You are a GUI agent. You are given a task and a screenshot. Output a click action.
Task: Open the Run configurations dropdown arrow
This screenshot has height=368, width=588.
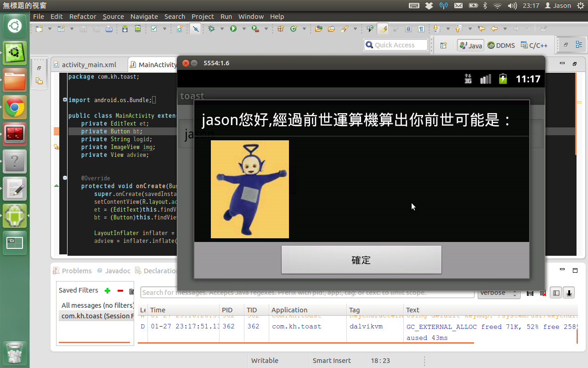coord(244,29)
